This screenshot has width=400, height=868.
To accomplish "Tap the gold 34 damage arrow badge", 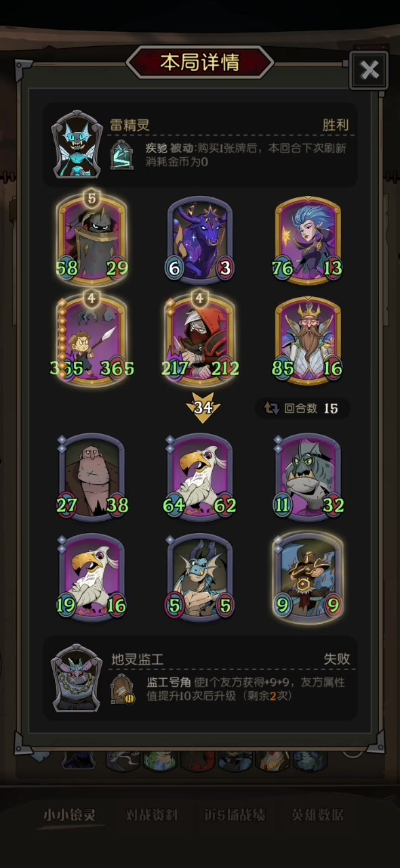I will tap(203, 408).
